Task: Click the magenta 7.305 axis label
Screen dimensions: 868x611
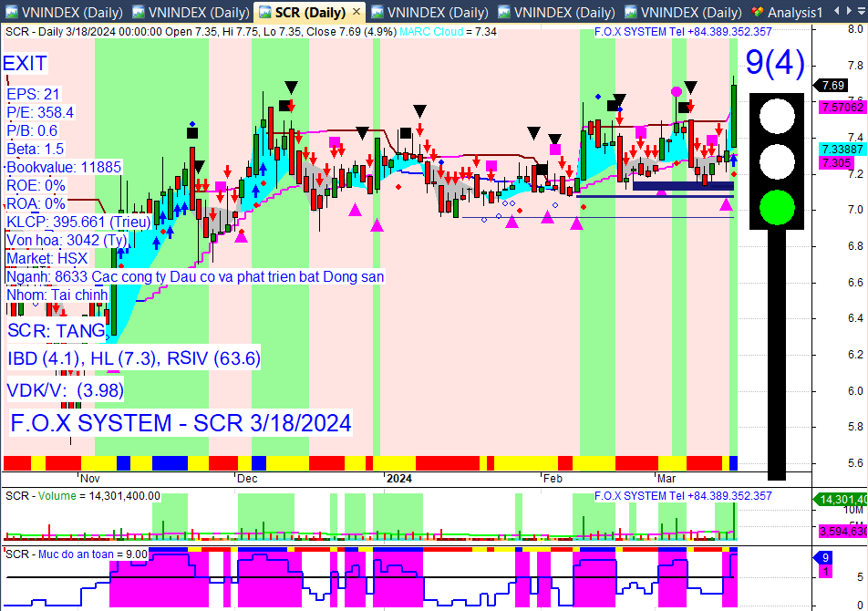Action: (x=836, y=162)
